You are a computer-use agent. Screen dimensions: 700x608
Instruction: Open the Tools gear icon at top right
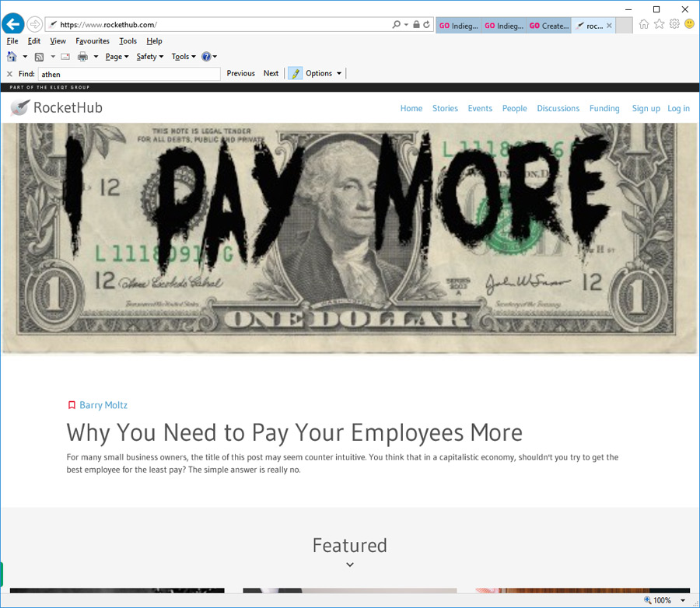pos(674,24)
